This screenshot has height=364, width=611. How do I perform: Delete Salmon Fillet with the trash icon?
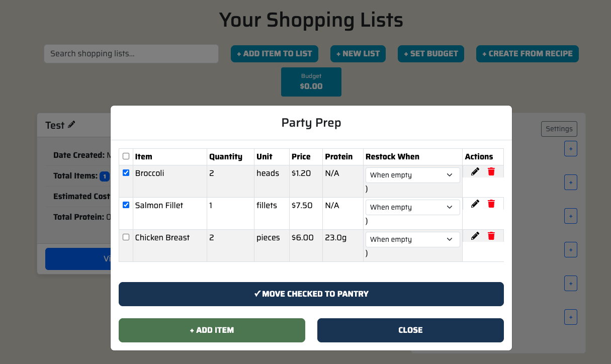point(491,204)
